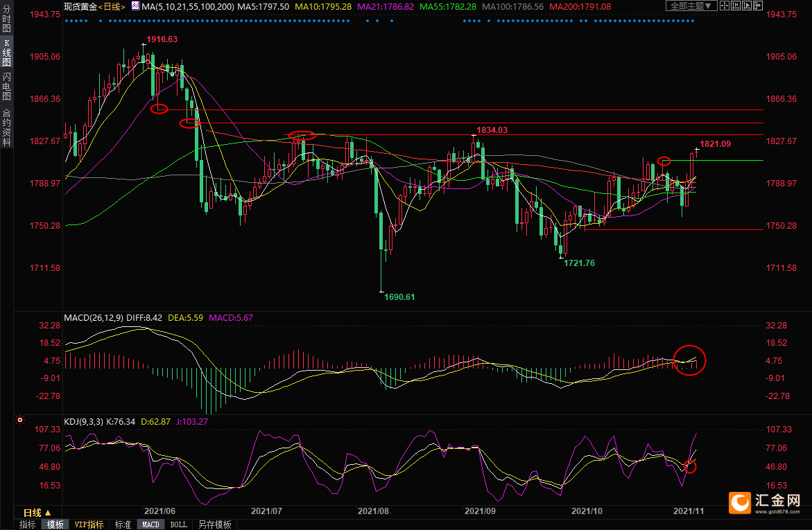
Task: Click the zoom-out minus icon at top right
Action: click(x=748, y=6)
